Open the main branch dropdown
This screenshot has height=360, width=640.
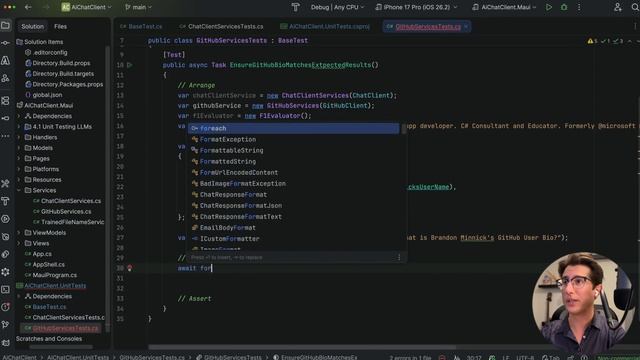point(138,7)
